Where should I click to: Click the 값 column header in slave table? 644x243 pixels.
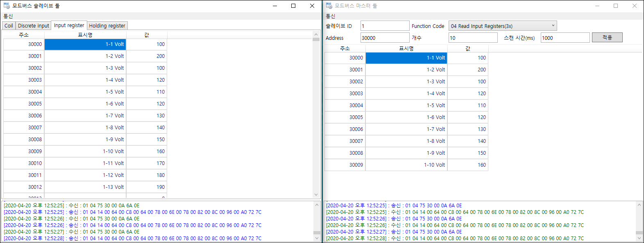point(147,35)
